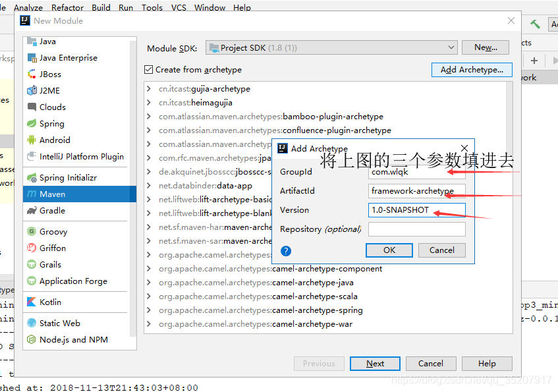The image size is (558, 392).
Task: Open the VCS menu
Action: (179, 7)
